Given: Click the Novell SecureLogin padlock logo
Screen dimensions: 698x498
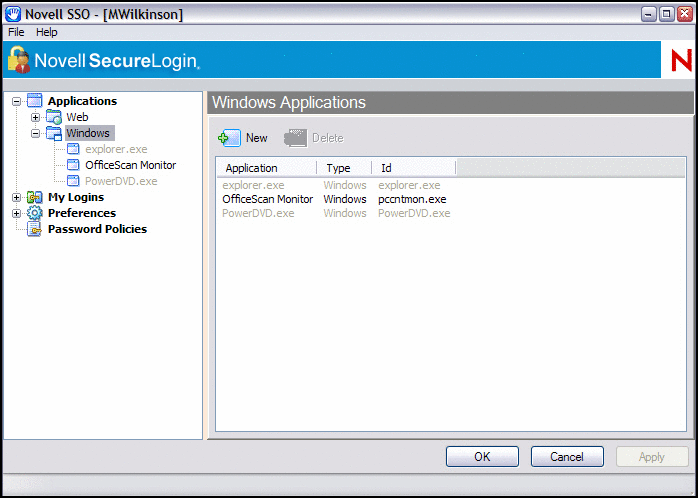Looking at the screenshot, I should 19,59.
